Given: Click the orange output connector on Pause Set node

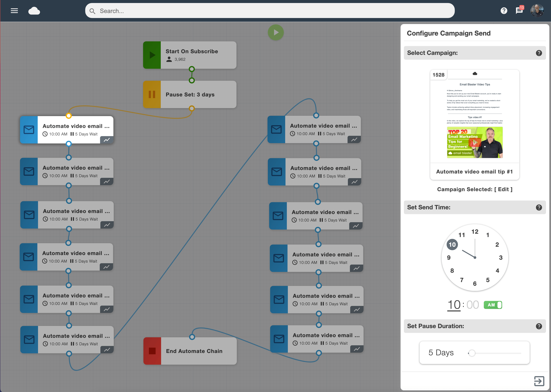Looking at the screenshot, I should tap(192, 108).
